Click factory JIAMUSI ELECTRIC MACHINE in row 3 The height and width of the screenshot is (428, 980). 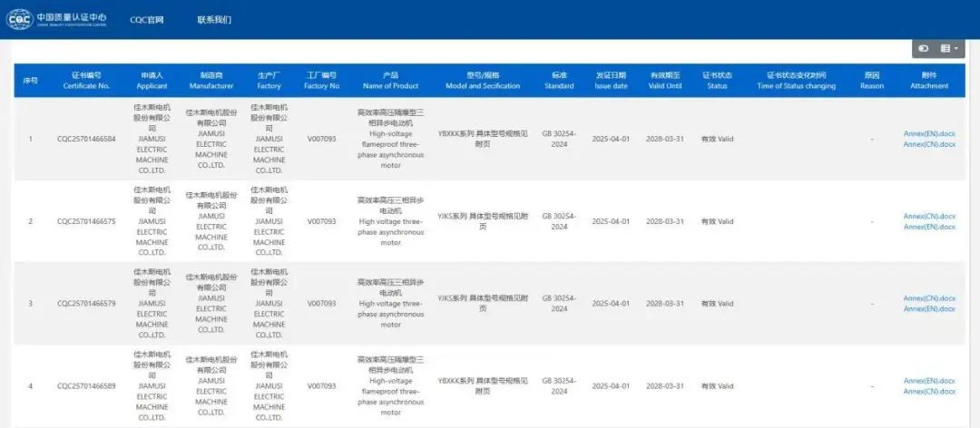click(x=269, y=304)
